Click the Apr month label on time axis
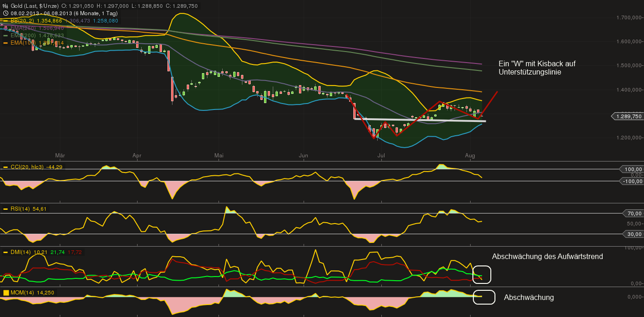The image size is (644, 317). click(137, 156)
